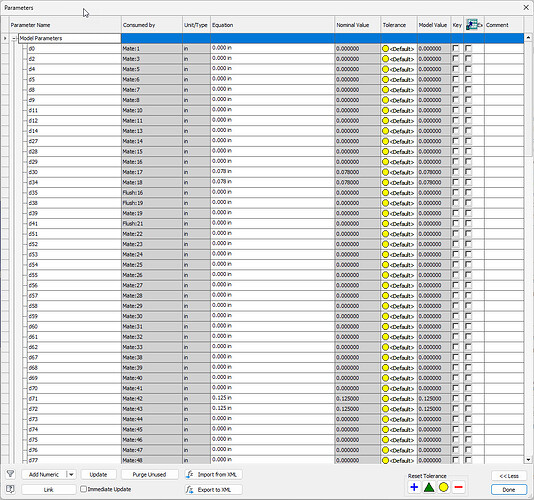The width and height of the screenshot is (534, 500).
Task: Click tolerance yellow circle in d55 row
Action: click(385, 275)
